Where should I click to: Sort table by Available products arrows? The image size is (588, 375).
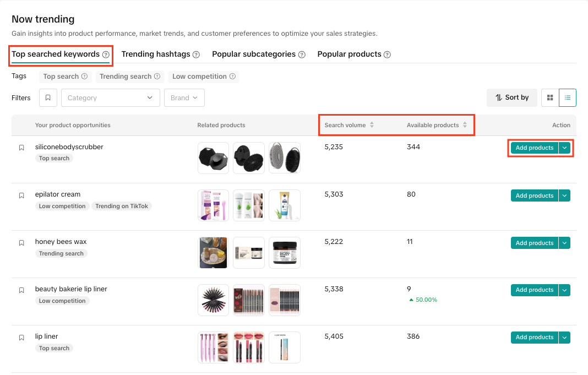465,125
